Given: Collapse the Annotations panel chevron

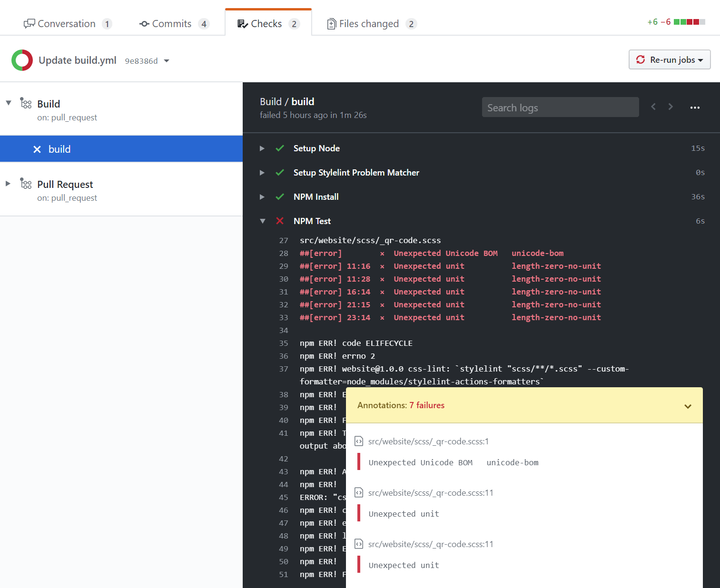Looking at the screenshot, I should [x=688, y=406].
